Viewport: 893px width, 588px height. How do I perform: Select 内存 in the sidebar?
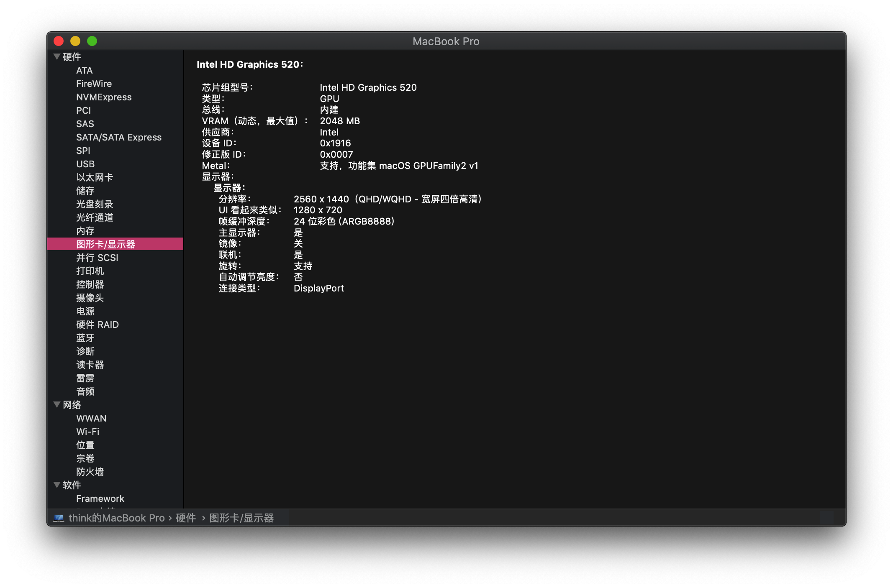tap(85, 231)
